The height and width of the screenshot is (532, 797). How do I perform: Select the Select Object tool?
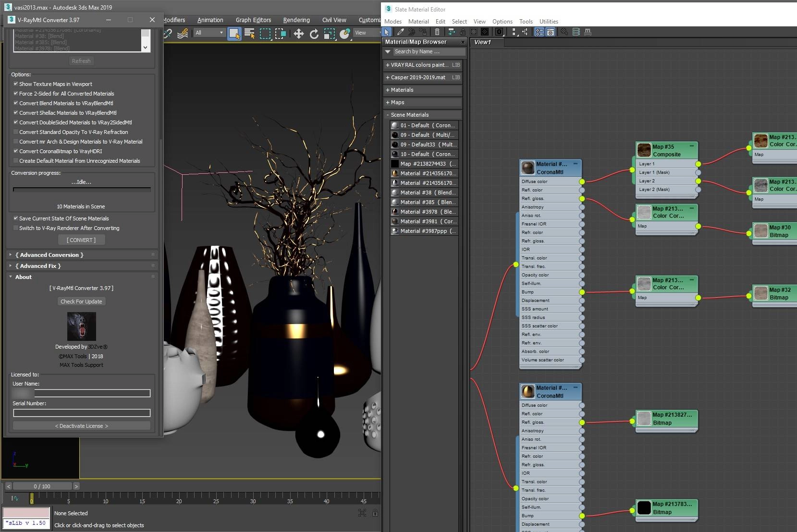tap(234, 33)
